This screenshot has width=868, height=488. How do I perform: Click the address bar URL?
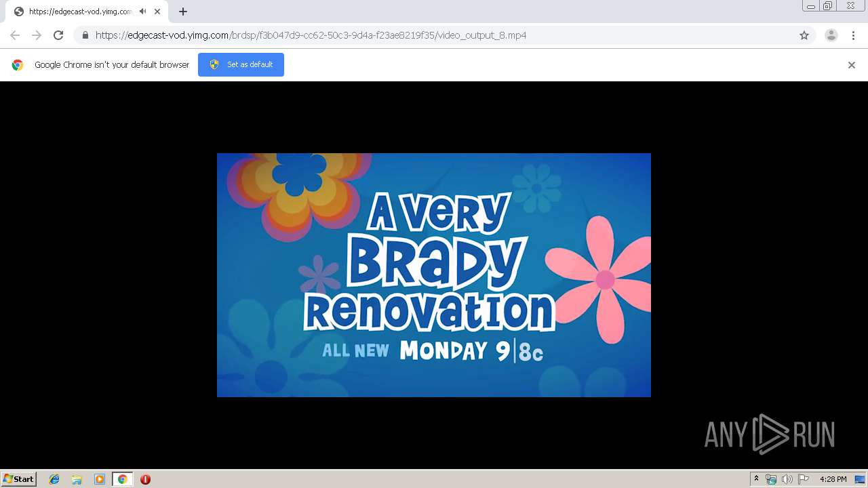[311, 35]
